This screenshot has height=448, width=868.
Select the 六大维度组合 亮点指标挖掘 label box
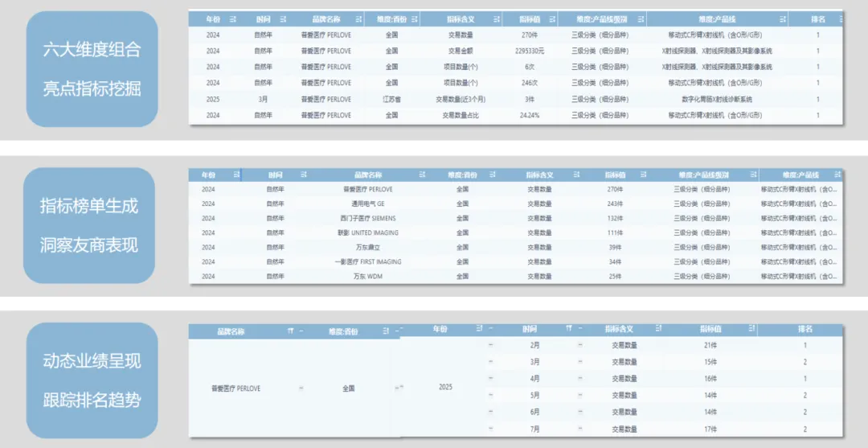tap(92, 69)
